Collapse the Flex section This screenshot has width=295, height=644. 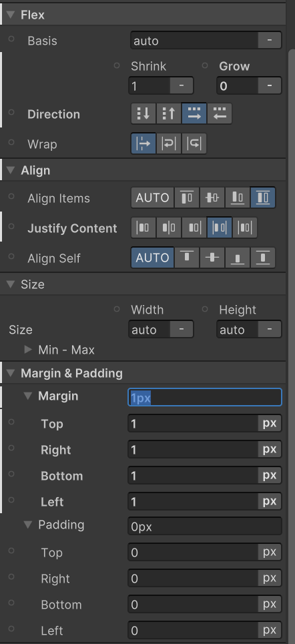pyautogui.click(x=11, y=15)
